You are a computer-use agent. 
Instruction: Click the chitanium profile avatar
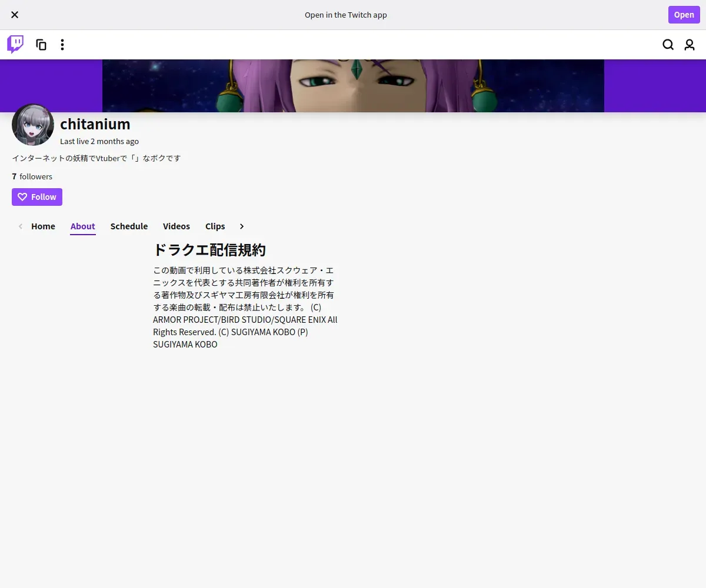point(33,125)
